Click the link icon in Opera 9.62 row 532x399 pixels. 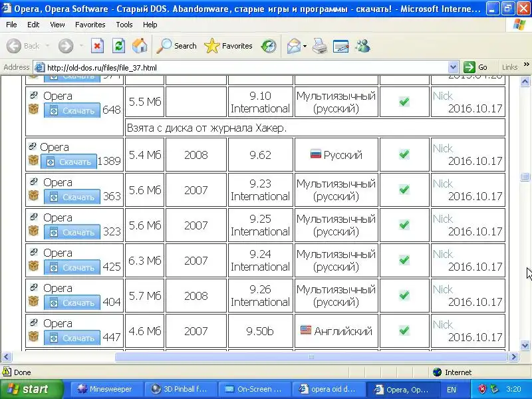(x=32, y=146)
